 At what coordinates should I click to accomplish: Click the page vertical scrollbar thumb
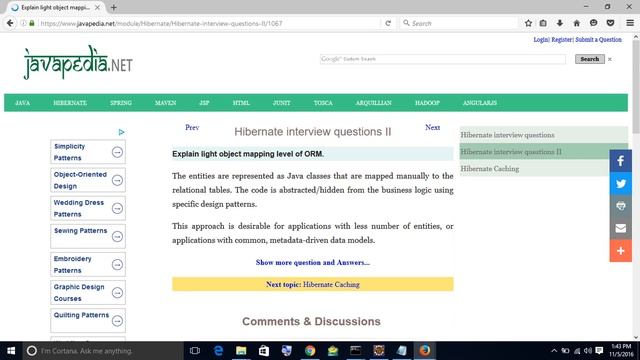point(636,86)
